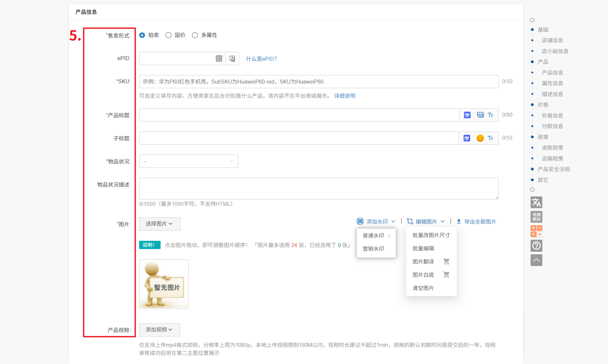Open the orange calculator icon
The width and height of the screenshot is (608, 364).
coord(536,231)
